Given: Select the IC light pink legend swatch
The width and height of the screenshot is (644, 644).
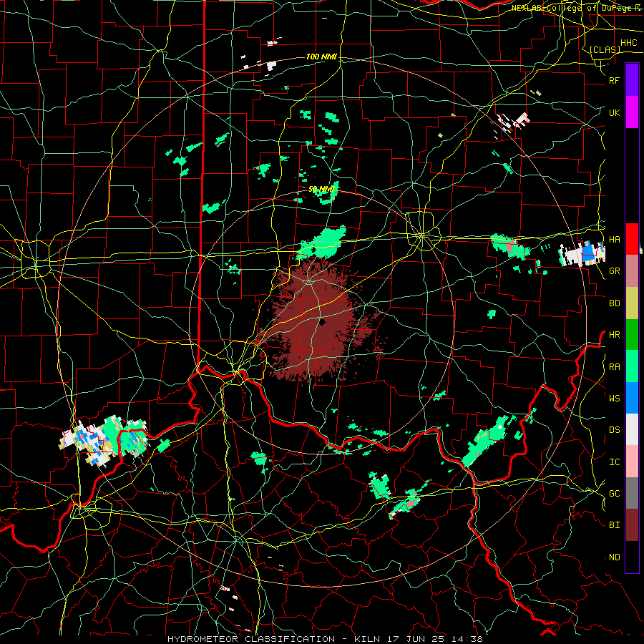Looking at the screenshot, I should click(x=632, y=462).
